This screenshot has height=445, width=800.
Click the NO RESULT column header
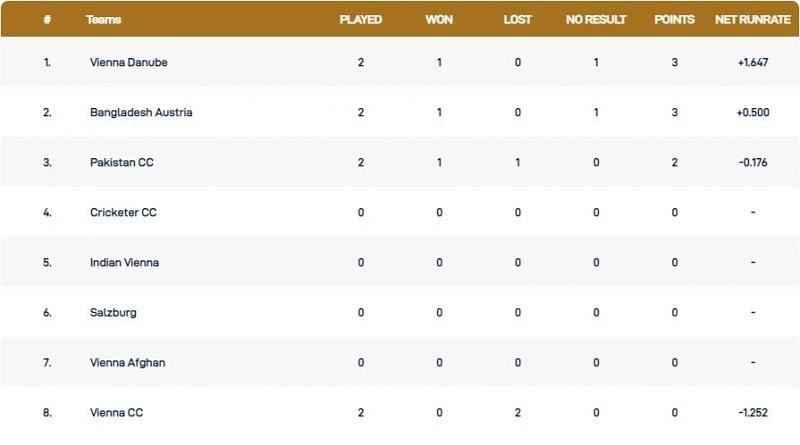(596, 19)
